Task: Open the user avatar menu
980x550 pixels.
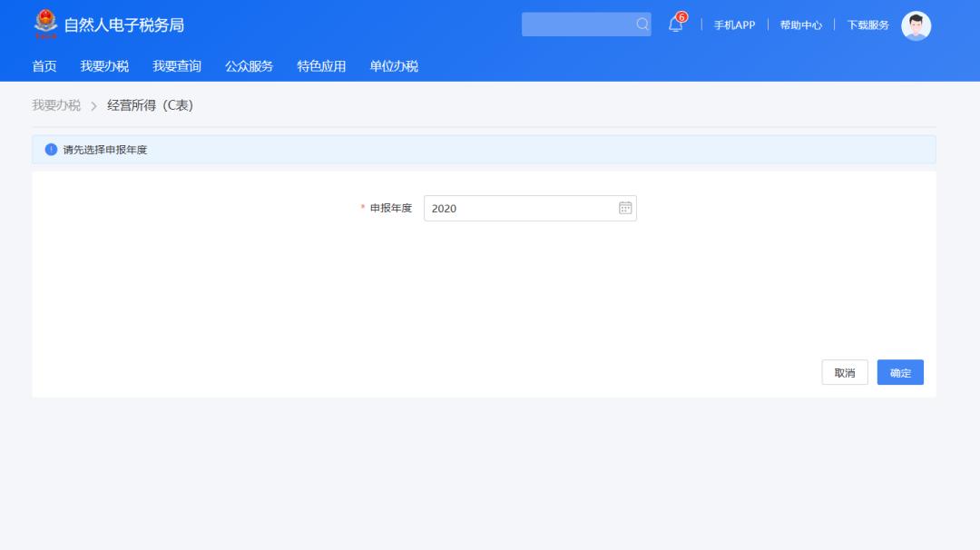Action: coord(916,25)
